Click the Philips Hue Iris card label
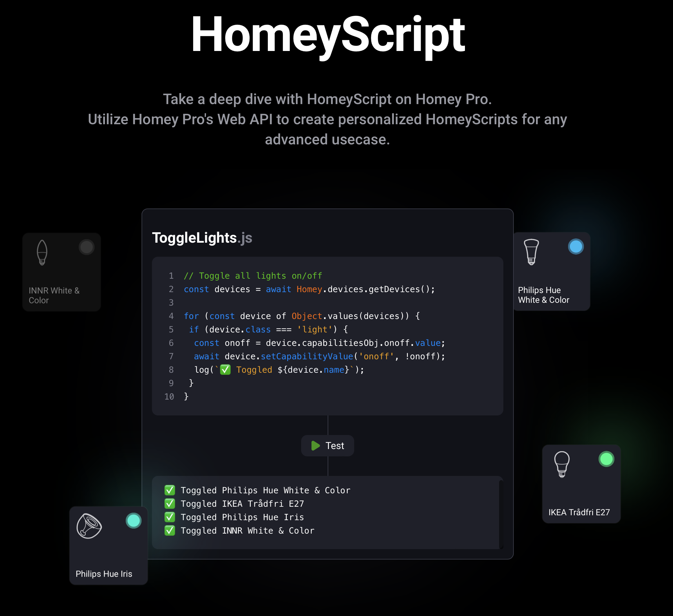673x616 pixels. point(104,574)
